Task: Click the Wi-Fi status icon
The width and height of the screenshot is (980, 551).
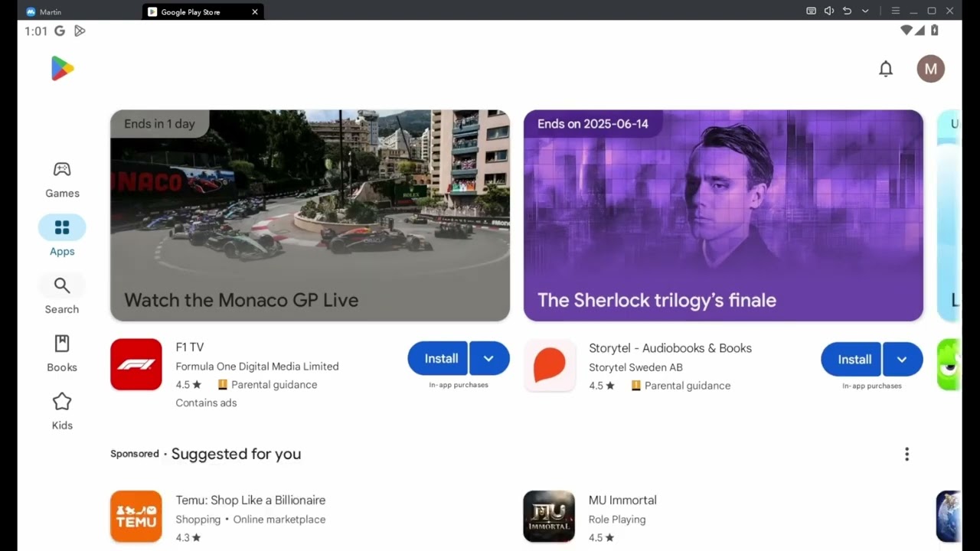Action: [906, 31]
